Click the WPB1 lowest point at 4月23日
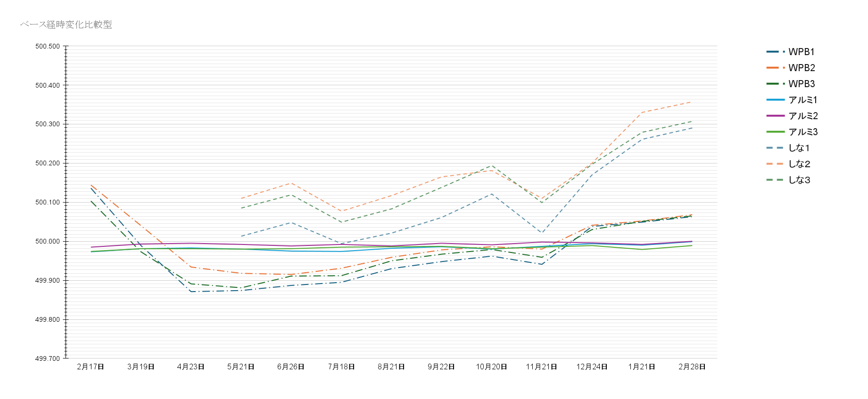Viewport: 868px width, 399px height. point(191,292)
